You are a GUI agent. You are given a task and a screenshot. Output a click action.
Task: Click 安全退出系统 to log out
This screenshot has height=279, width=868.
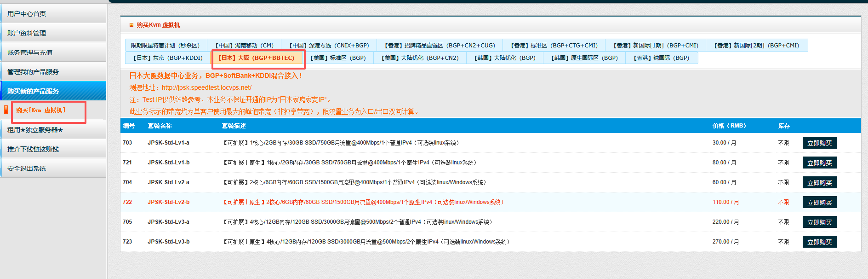(x=53, y=169)
